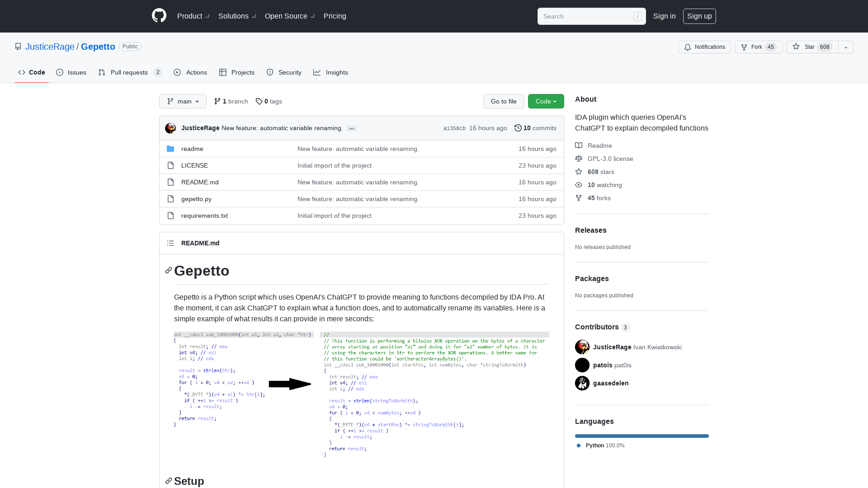This screenshot has width=868, height=488.
Task: Click the commit history clock icon
Action: [x=518, y=128]
